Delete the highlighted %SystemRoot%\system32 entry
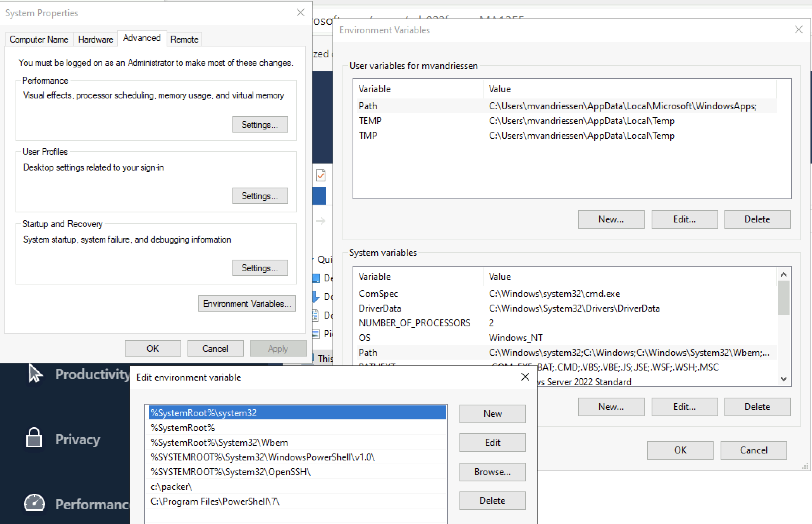Viewport: 812px width, 524px height. tap(492, 500)
